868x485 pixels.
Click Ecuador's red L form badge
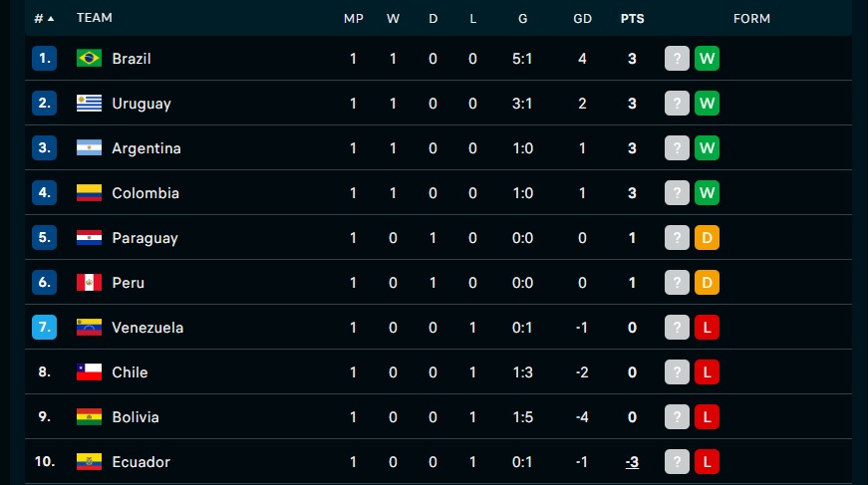(707, 462)
